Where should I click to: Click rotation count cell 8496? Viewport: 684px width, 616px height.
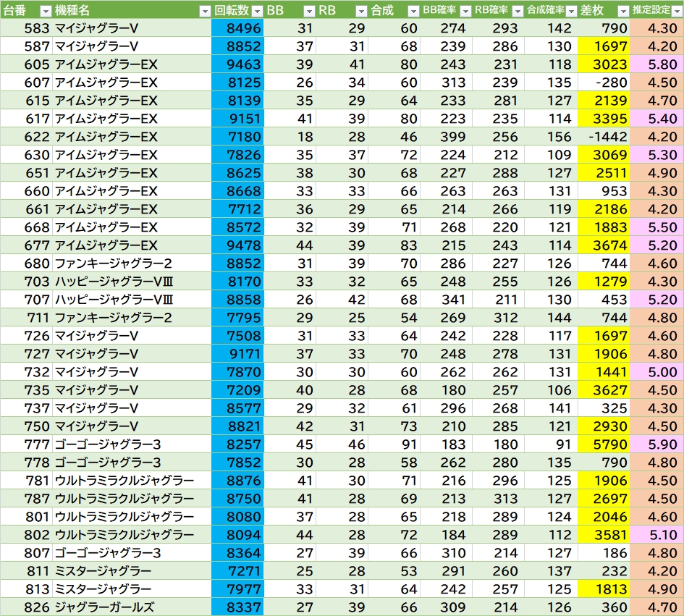[x=237, y=28]
